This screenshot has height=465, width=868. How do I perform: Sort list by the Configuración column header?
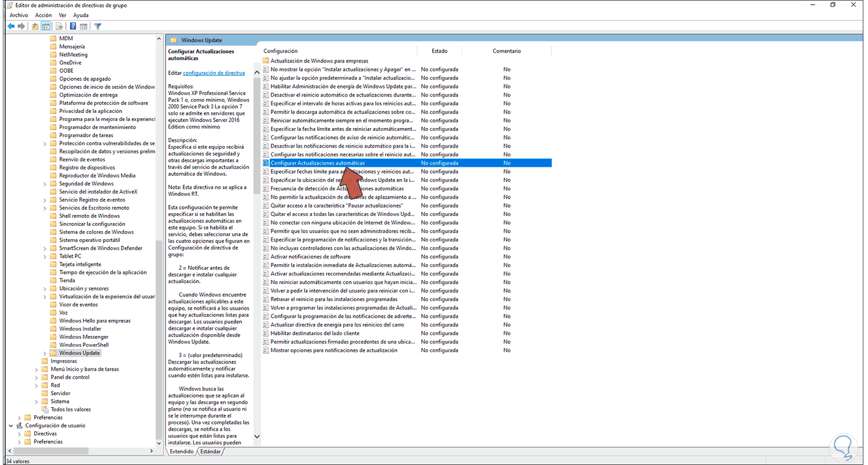coord(339,51)
